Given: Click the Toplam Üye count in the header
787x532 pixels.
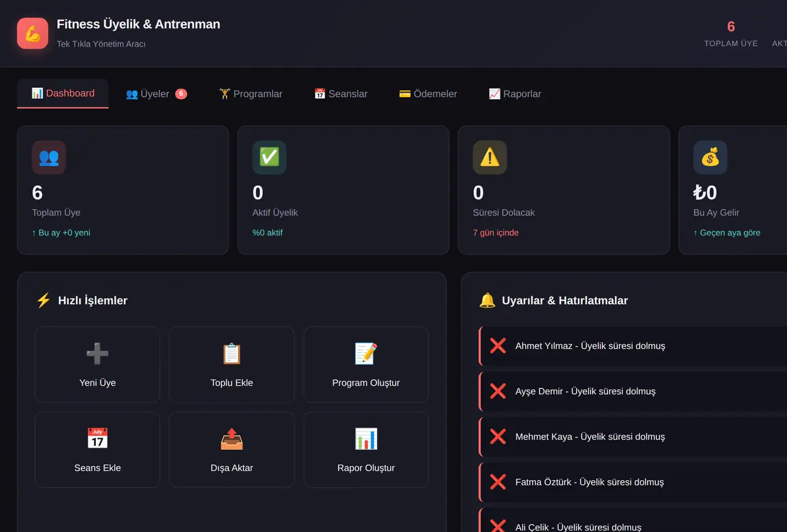Looking at the screenshot, I should coord(731,27).
